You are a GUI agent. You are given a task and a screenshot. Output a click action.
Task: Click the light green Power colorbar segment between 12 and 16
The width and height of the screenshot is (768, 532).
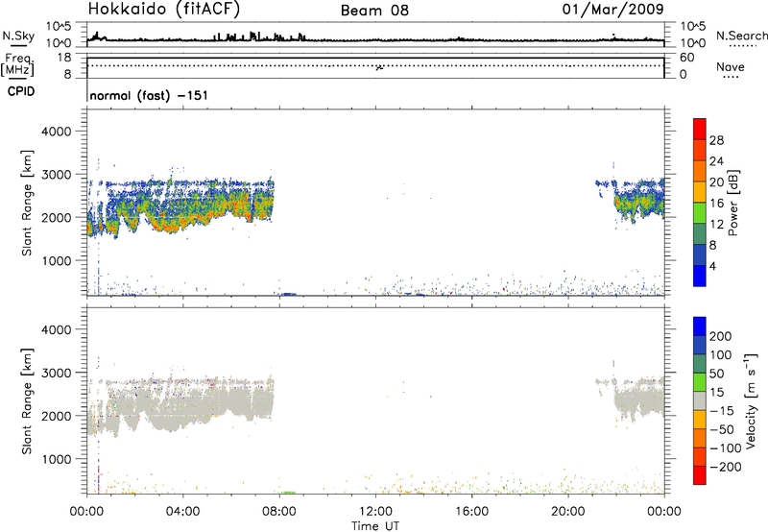700,212
